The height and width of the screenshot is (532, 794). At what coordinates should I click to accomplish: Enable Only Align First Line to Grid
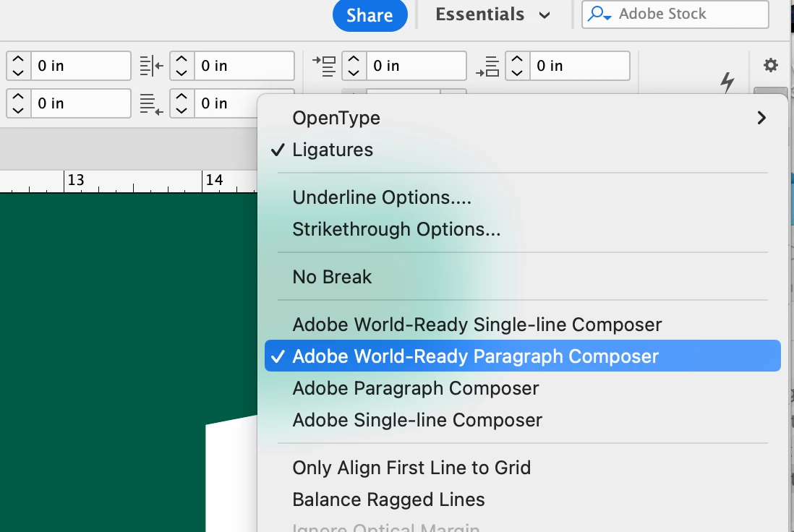pos(523,468)
